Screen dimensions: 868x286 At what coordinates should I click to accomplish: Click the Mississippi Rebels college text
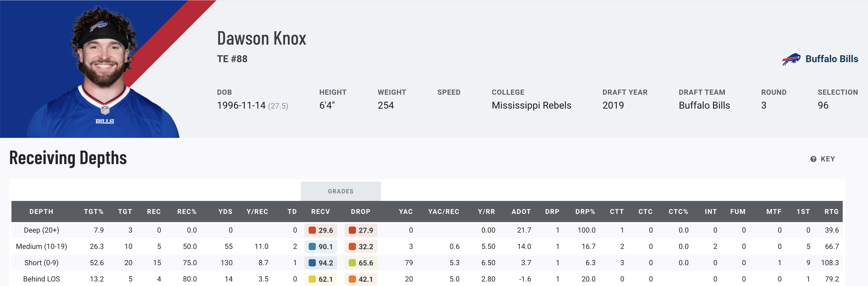(531, 106)
